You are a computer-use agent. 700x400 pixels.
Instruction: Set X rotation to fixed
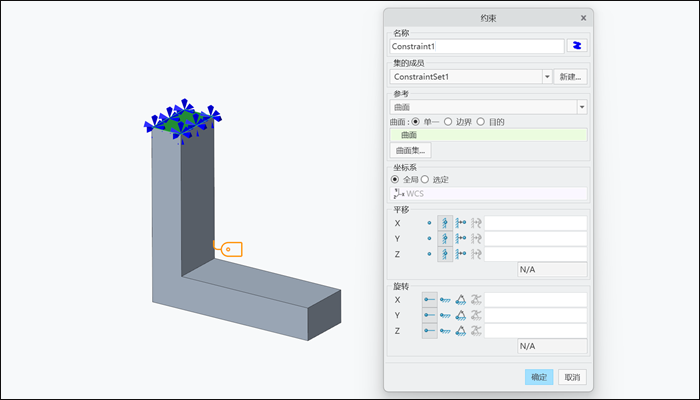(x=445, y=300)
